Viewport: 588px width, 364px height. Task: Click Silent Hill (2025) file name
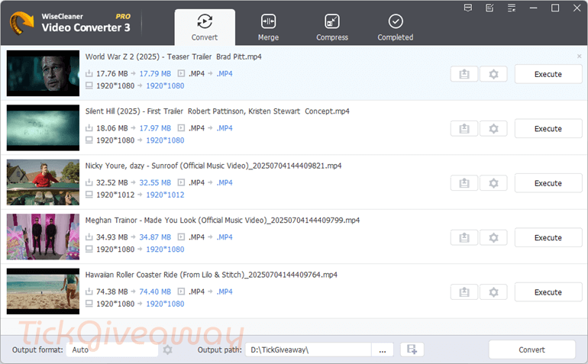[x=217, y=111]
